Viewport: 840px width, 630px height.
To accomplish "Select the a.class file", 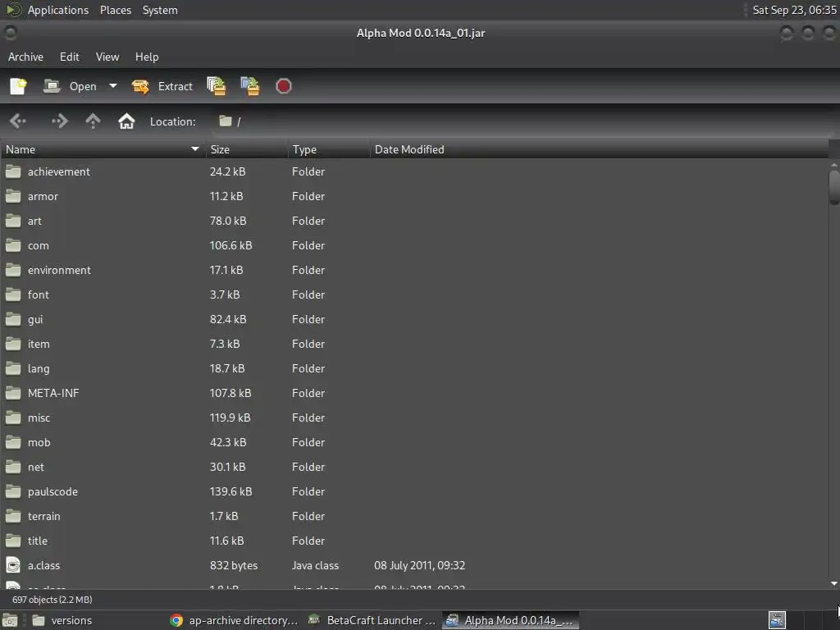I will coord(414,566).
